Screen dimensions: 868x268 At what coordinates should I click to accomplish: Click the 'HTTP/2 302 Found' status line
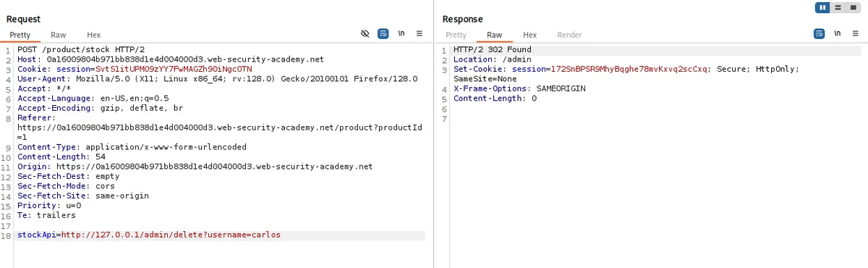point(492,49)
